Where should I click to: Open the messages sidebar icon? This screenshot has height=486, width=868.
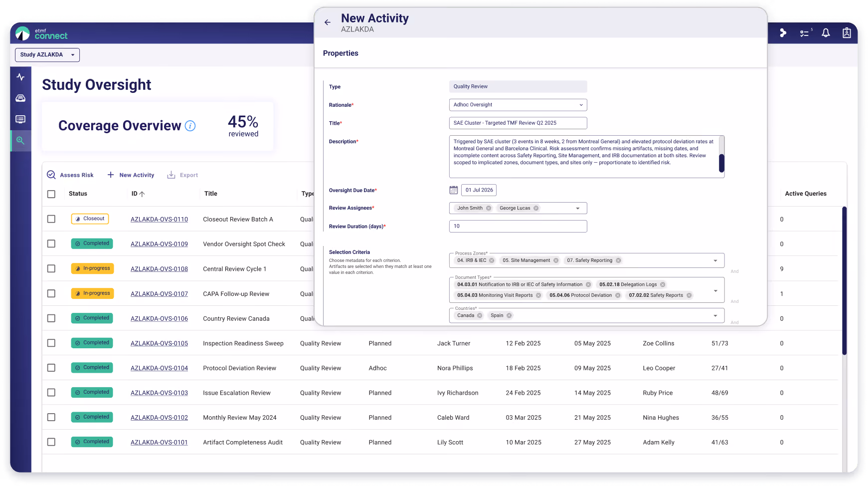click(x=20, y=119)
